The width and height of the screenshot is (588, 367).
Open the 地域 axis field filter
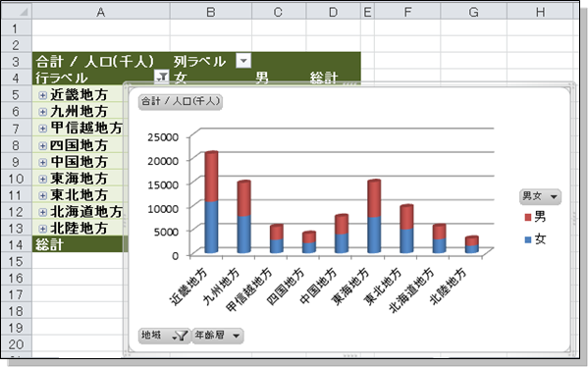(x=165, y=336)
